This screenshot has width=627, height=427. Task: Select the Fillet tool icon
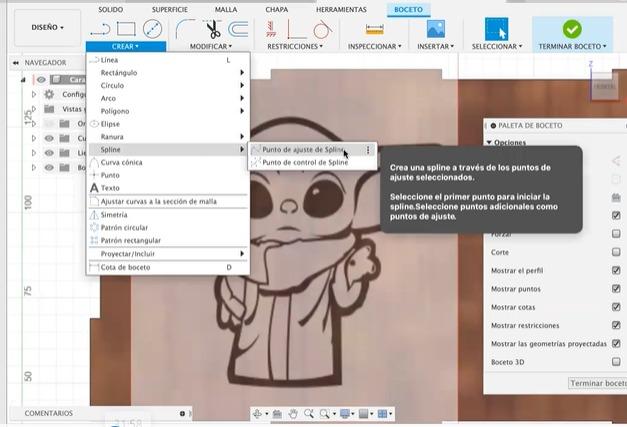coord(185,29)
